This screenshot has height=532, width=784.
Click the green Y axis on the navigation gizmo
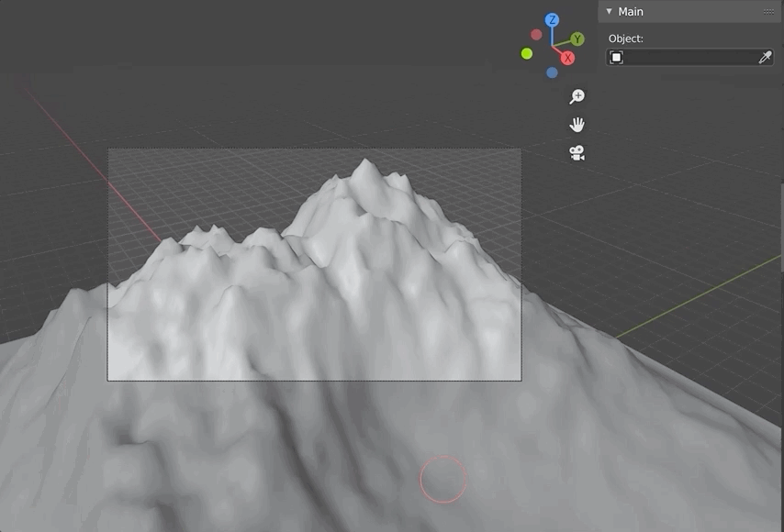click(x=577, y=39)
